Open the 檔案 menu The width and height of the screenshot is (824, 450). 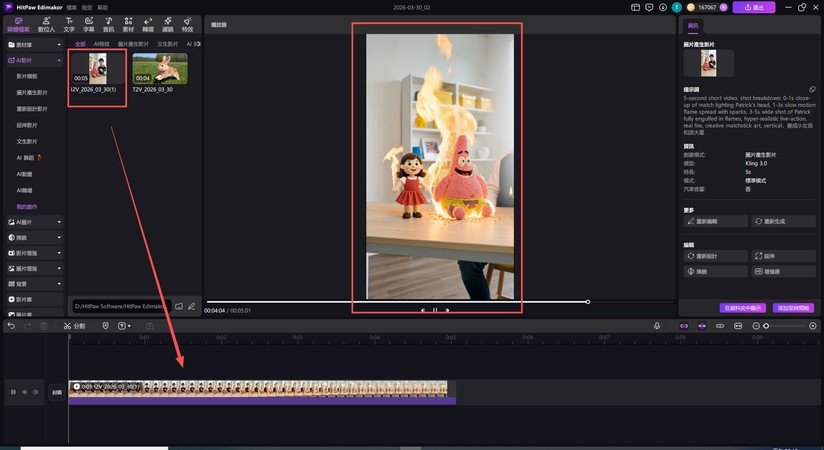click(x=71, y=6)
